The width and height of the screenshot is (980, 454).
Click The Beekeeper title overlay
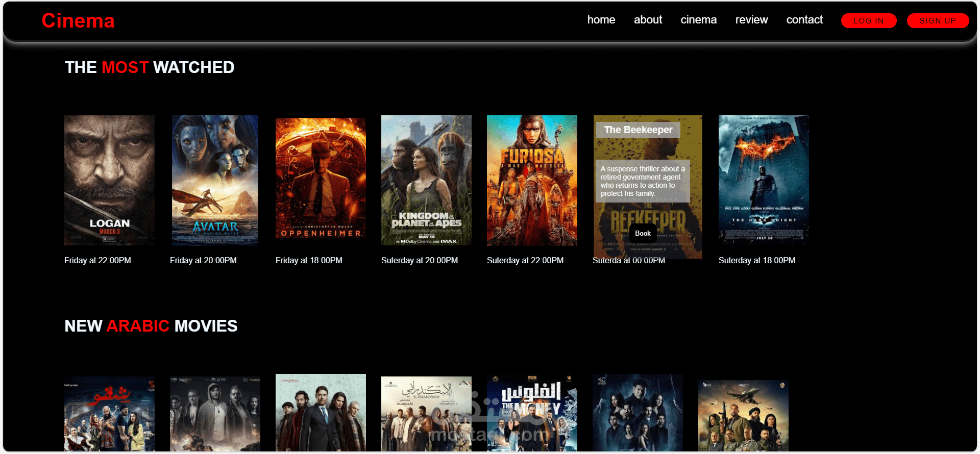click(638, 130)
